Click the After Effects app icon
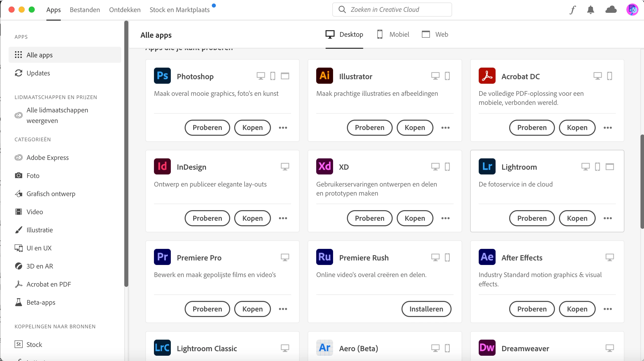This screenshot has width=644, height=361. [x=487, y=257]
